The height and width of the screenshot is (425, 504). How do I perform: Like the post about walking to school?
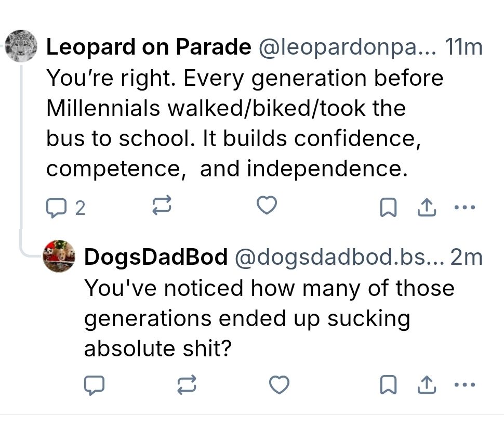click(x=266, y=205)
